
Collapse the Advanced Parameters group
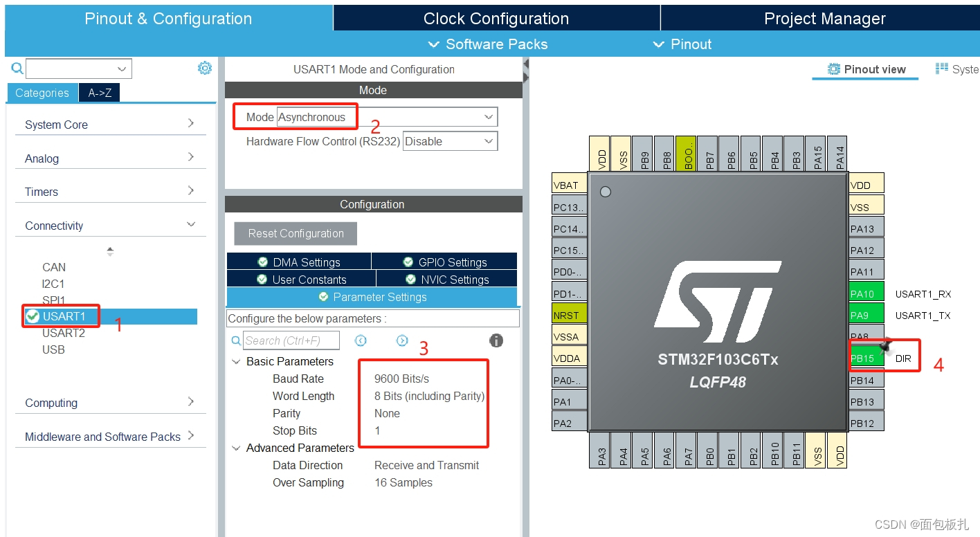[x=237, y=448]
